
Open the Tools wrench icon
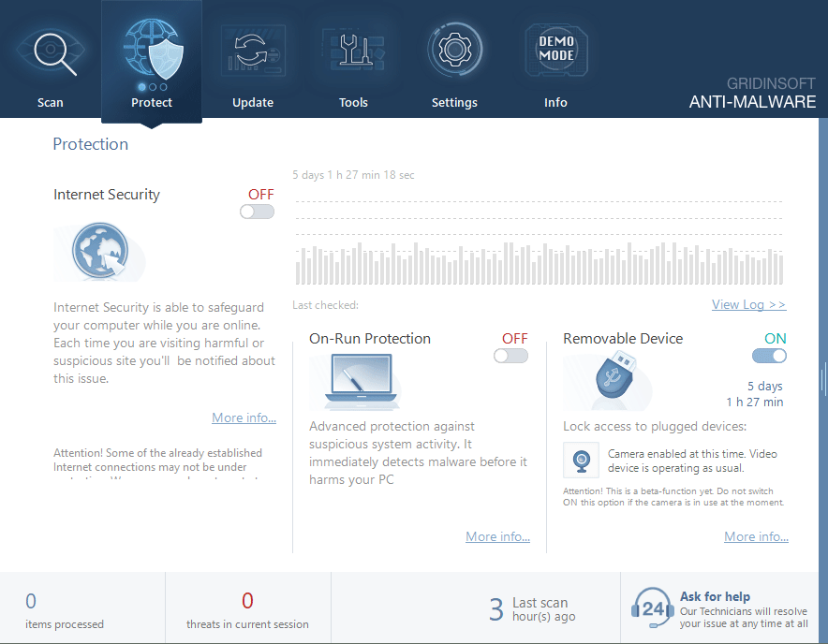tap(353, 51)
